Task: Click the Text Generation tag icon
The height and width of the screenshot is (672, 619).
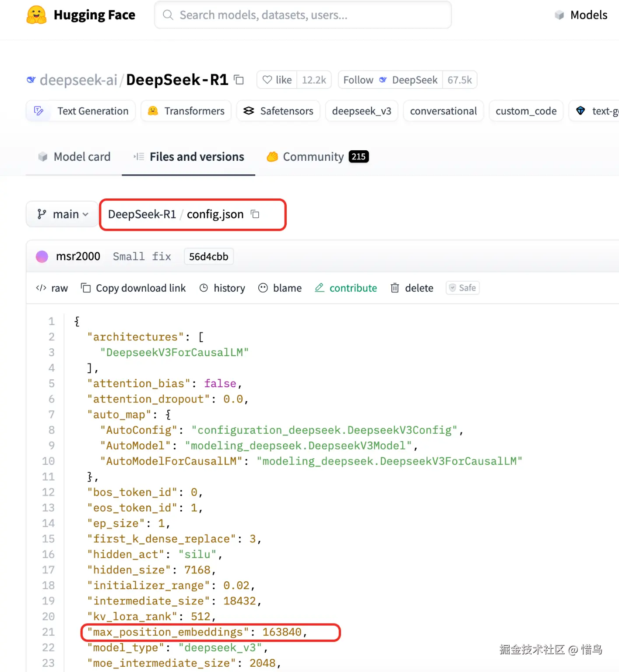Action: click(39, 111)
